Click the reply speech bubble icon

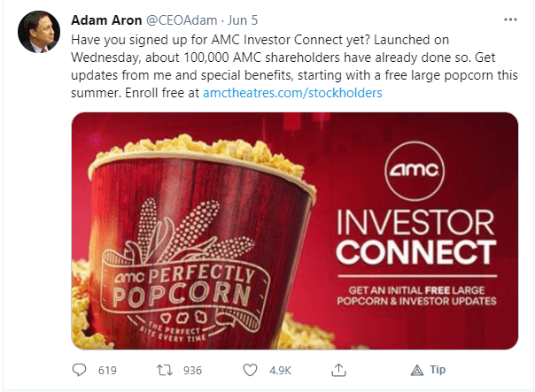[79, 370]
